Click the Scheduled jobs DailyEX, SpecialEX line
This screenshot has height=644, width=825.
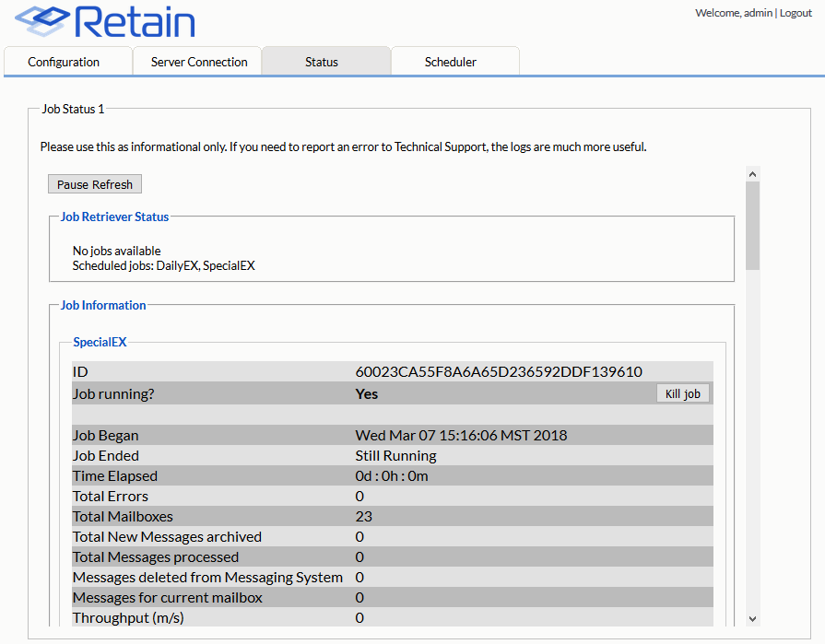163,265
